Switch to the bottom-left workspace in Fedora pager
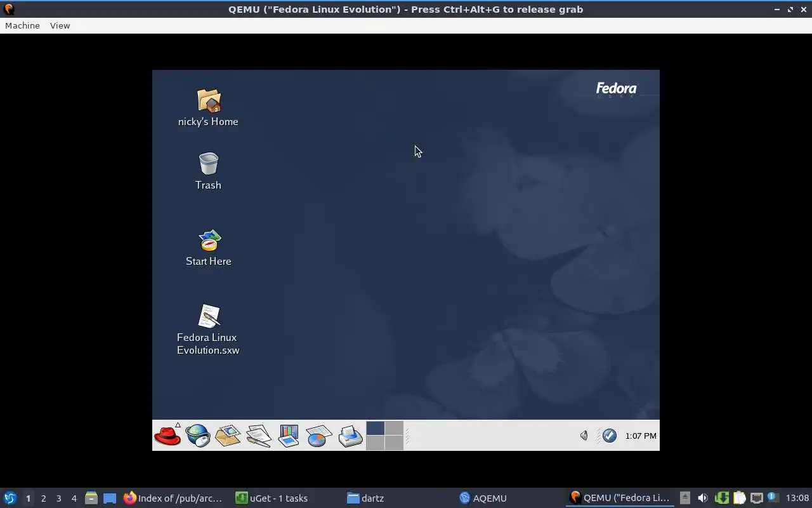 pos(375,443)
